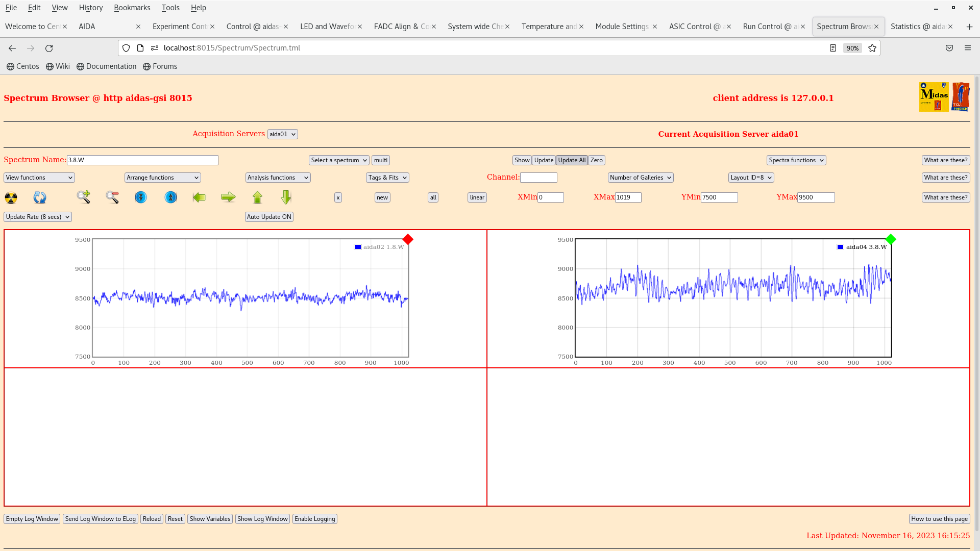Switch to the Run Control tab
This screenshot has width=980, height=551.
[x=771, y=27]
